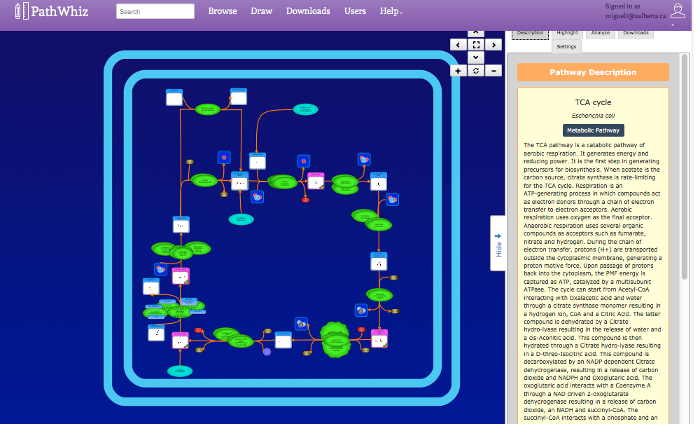Click the PathWhiz logo
The height and width of the screenshot is (424, 700).
(x=51, y=11)
